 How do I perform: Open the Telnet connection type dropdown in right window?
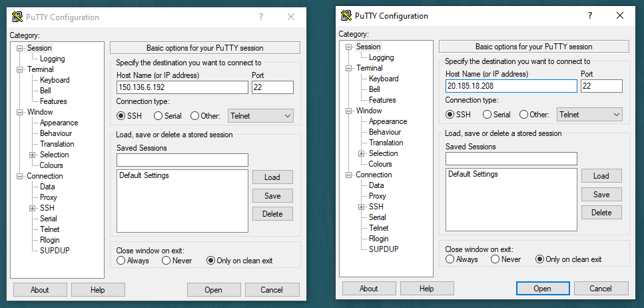tap(589, 115)
